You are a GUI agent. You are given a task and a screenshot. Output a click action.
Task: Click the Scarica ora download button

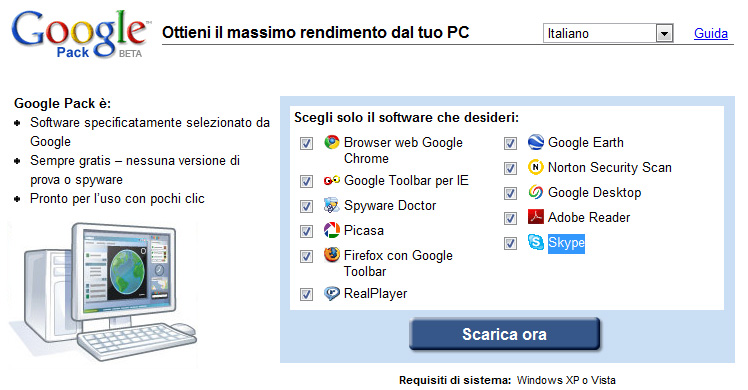[x=504, y=334]
